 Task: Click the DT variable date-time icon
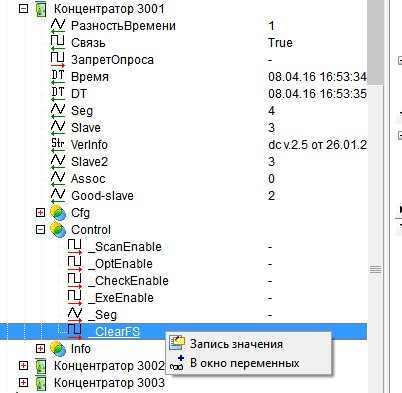58,94
